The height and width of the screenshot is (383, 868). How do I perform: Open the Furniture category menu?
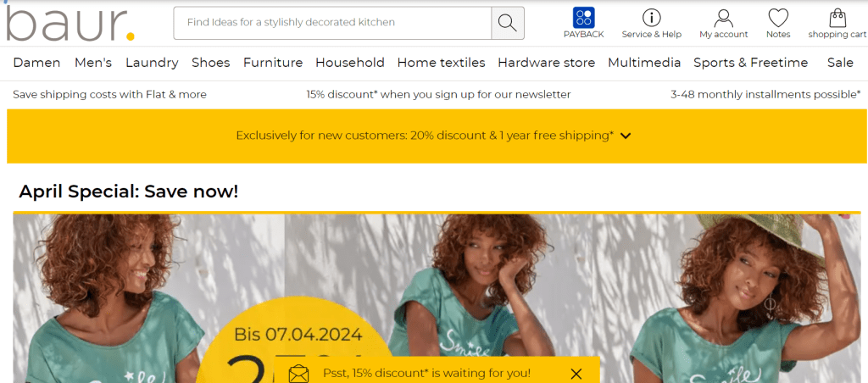tap(273, 63)
